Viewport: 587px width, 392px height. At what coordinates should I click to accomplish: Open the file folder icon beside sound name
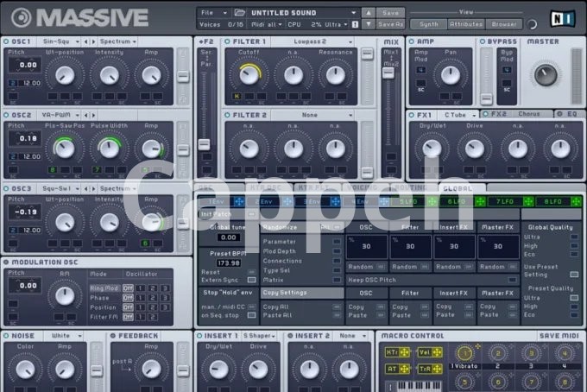point(239,13)
